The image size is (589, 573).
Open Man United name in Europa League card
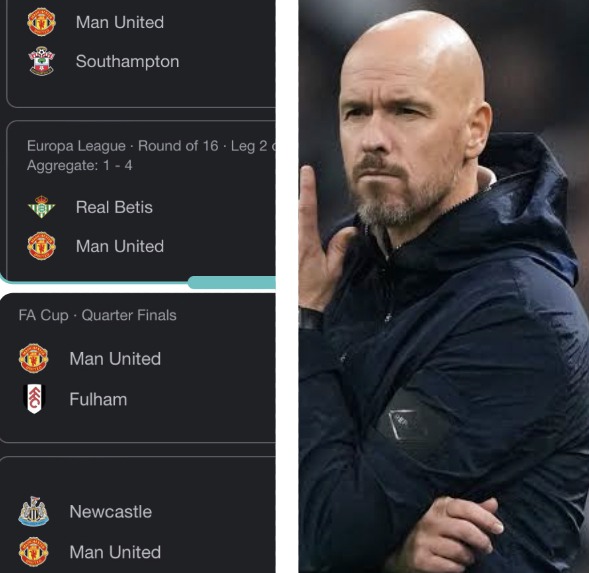(120, 246)
